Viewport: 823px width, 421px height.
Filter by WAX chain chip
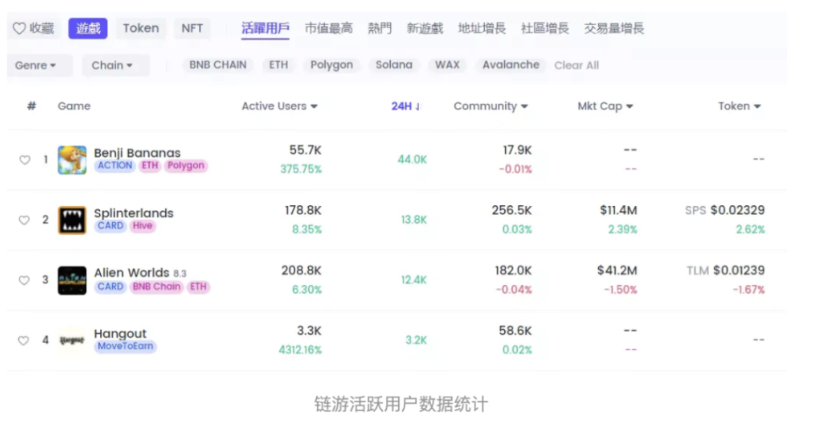pos(447,65)
